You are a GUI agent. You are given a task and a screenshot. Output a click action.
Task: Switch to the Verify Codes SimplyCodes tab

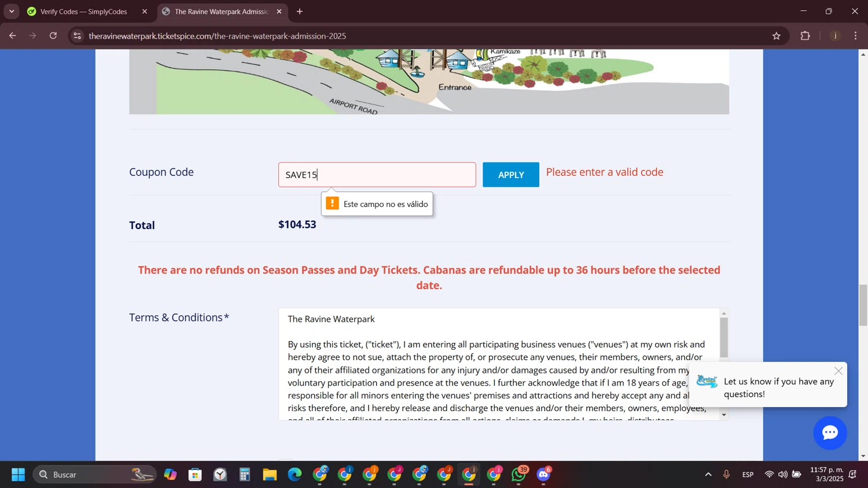click(x=84, y=12)
